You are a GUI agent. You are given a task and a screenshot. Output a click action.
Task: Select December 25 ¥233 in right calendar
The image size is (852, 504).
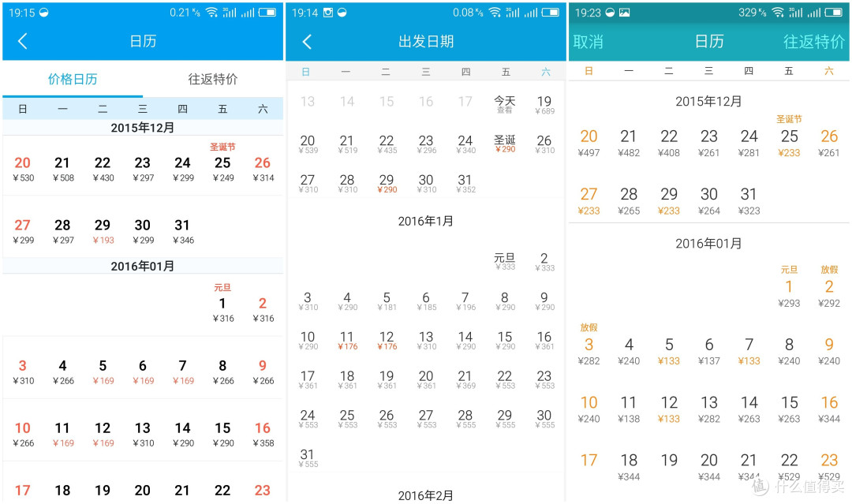789,136
